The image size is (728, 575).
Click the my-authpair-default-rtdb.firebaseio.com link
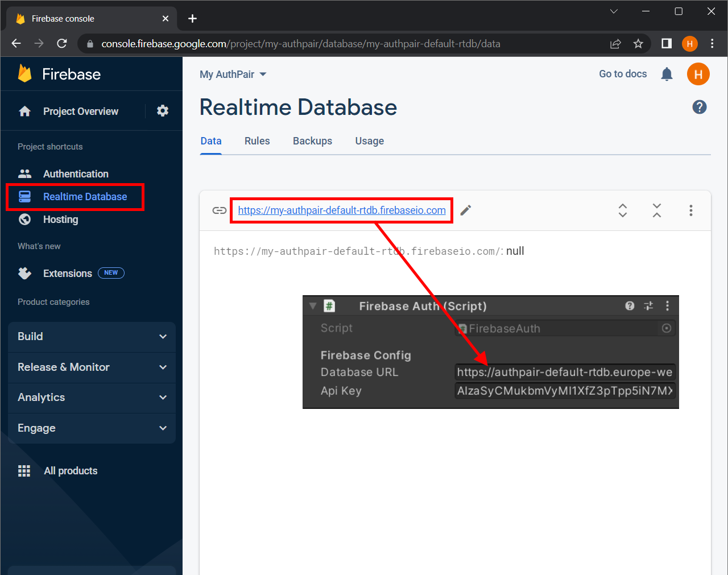point(342,210)
